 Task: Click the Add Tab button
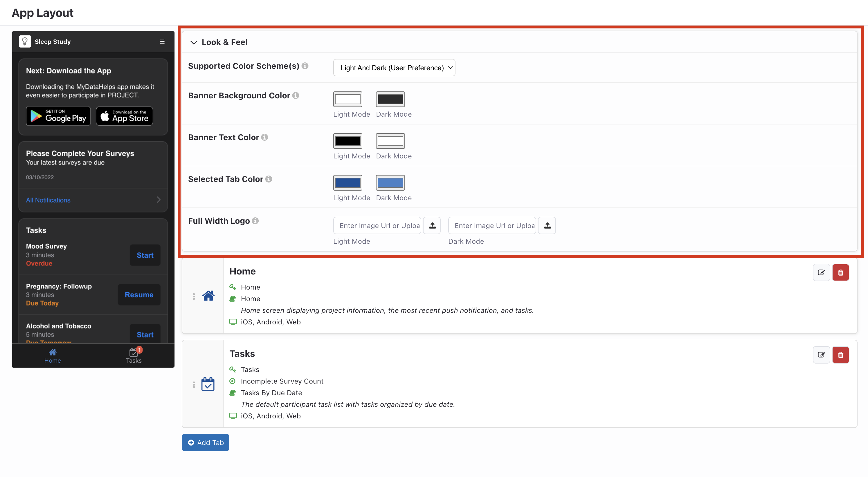206,442
